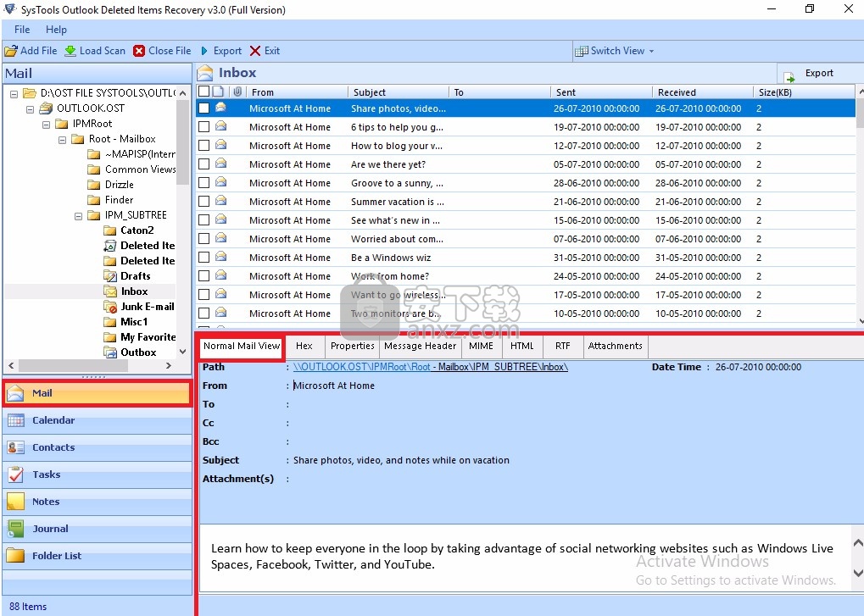Viewport: 864px width, 616px height.
Task: Sort emails by the Size(KB) column header
Action: point(804,92)
